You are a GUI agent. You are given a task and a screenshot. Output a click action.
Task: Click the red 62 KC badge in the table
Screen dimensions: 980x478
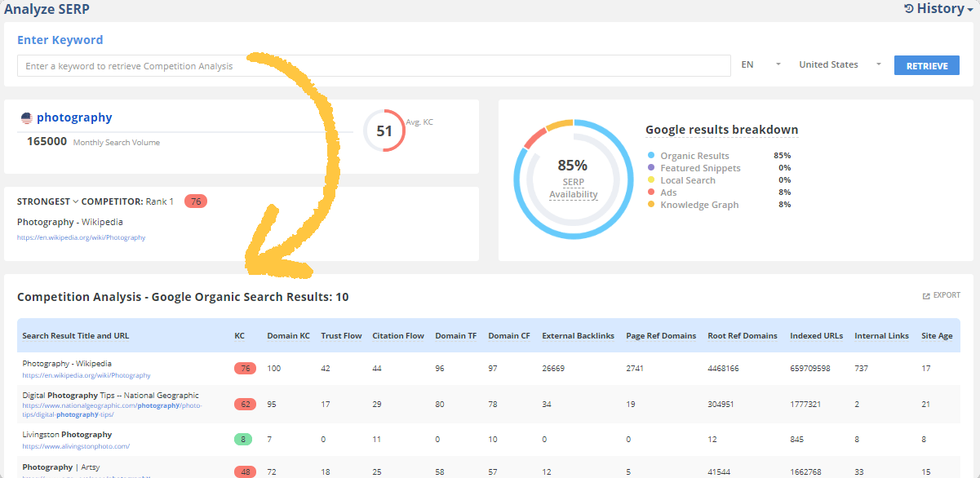[x=245, y=404]
